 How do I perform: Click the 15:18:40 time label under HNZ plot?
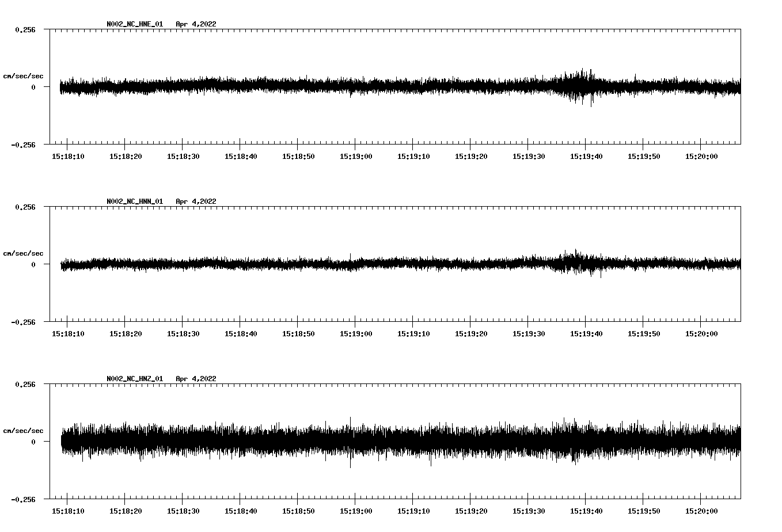tap(241, 511)
